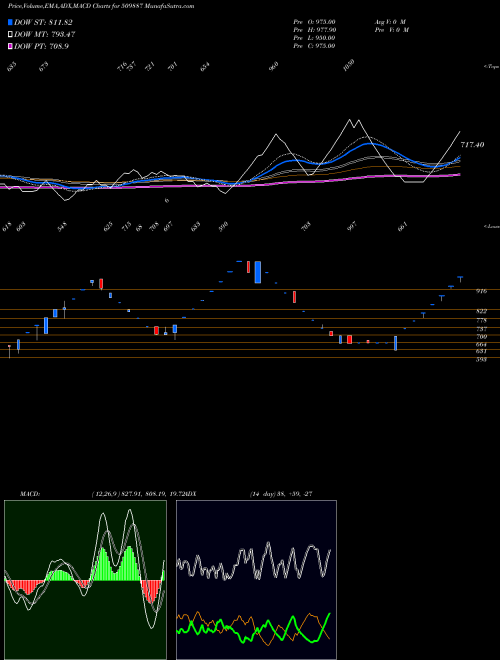Click the largest blue candlestick at chart peak
This screenshot has width=500, height=660.
[258, 272]
